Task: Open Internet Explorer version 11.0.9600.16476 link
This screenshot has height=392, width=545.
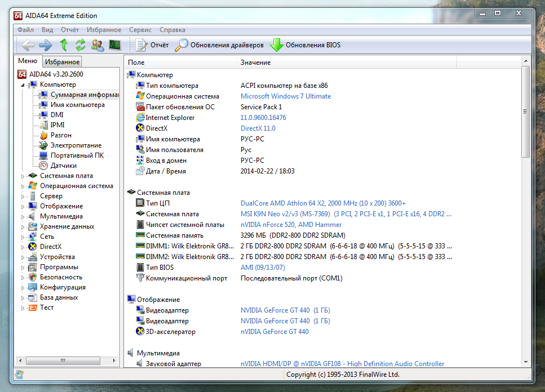Action: (x=263, y=118)
